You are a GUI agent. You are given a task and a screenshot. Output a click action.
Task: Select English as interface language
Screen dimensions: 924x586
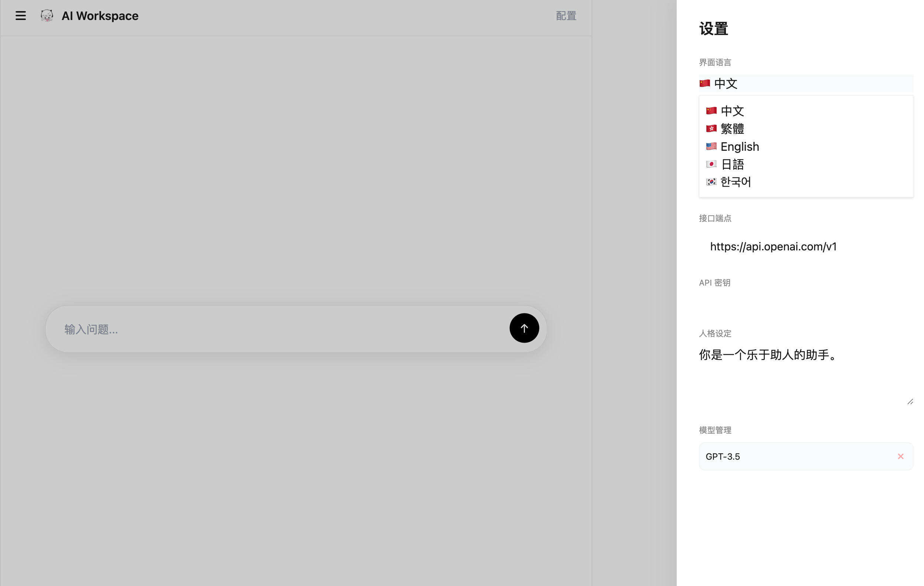click(739, 146)
